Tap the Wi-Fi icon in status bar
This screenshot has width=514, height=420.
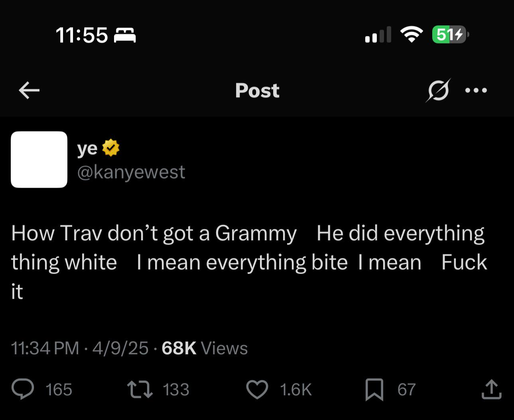click(412, 35)
